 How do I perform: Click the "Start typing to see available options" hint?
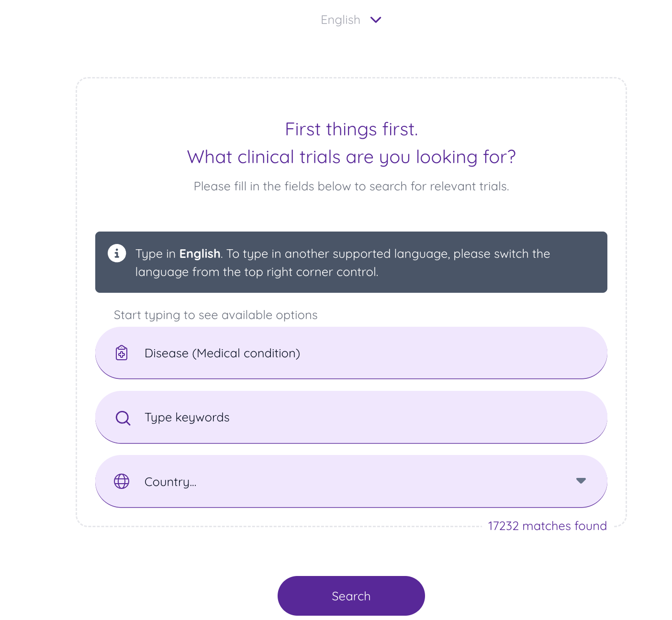pyautogui.click(x=215, y=315)
